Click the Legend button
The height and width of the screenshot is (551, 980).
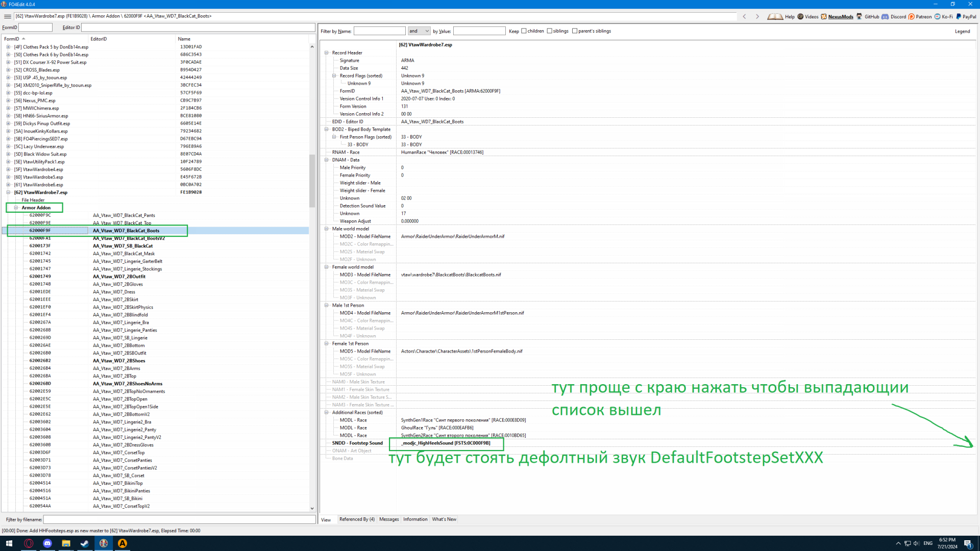(962, 32)
